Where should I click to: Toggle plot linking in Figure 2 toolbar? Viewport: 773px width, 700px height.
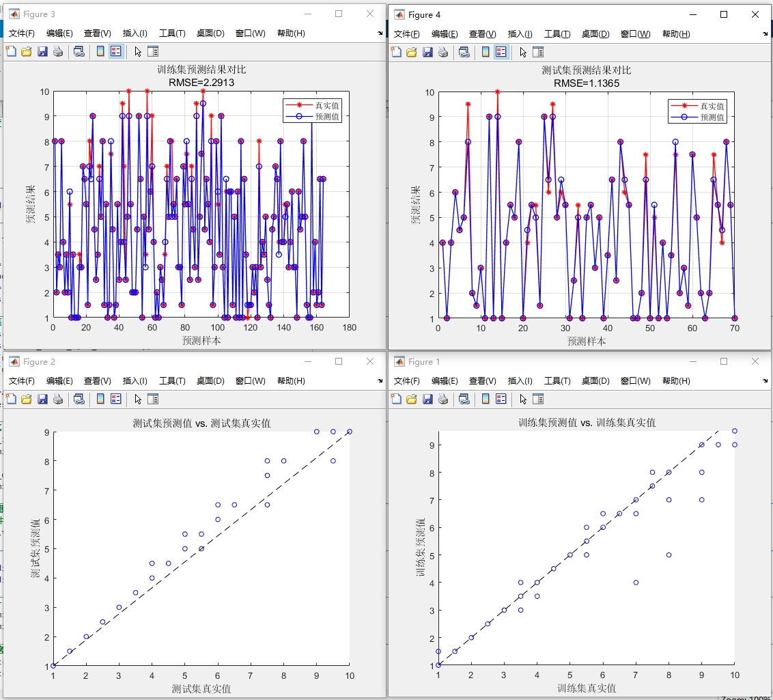click(x=80, y=400)
